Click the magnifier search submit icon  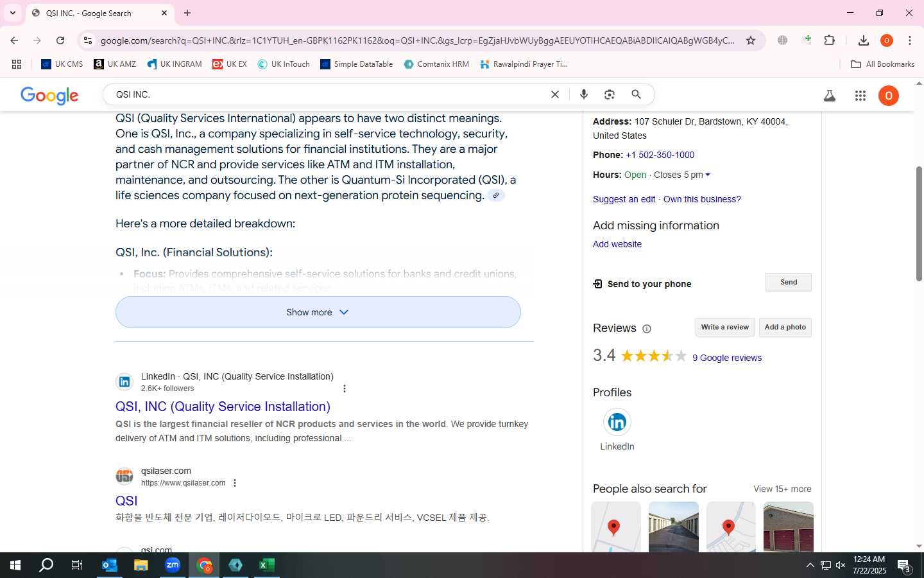pos(637,94)
